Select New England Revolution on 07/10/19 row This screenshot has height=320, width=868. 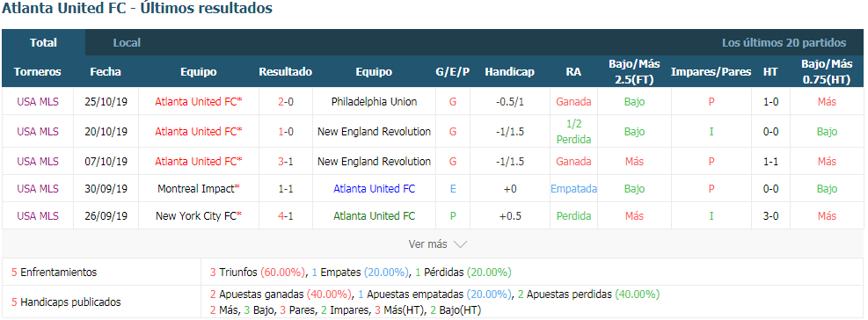(x=375, y=162)
